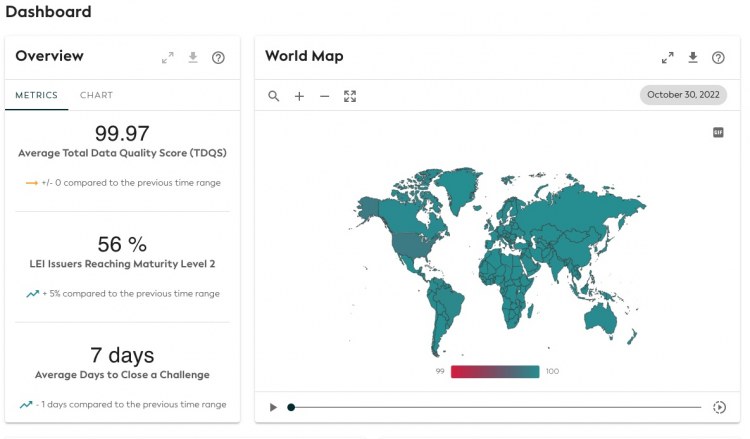Expand the Overview panel to fullscreen
750x439 pixels.
pyautogui.click(x=168, y=58)
